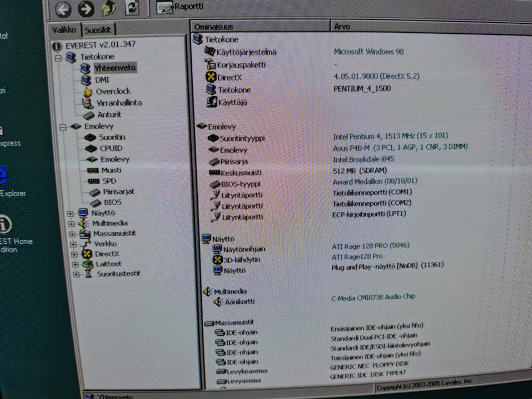The width and height of the screenshot is (532, 399).
Task: Click ATI Rage 128 PRO (5046) value
Action: 371,245
